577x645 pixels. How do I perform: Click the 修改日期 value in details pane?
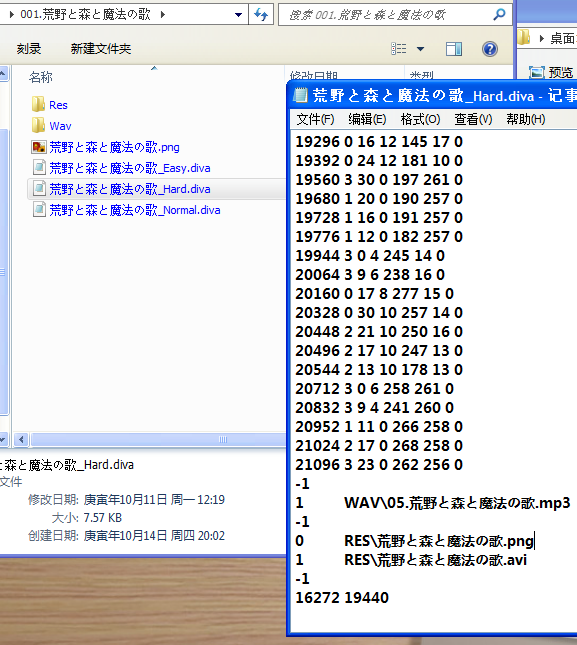(154, 500)
